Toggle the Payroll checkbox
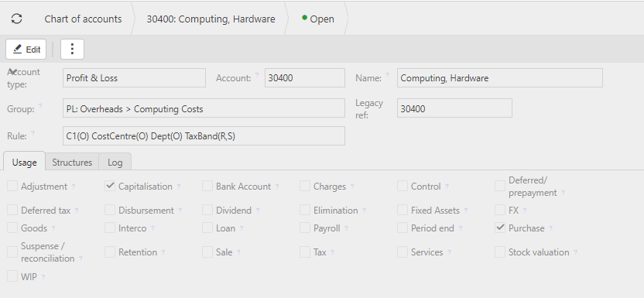 point(305,228)
